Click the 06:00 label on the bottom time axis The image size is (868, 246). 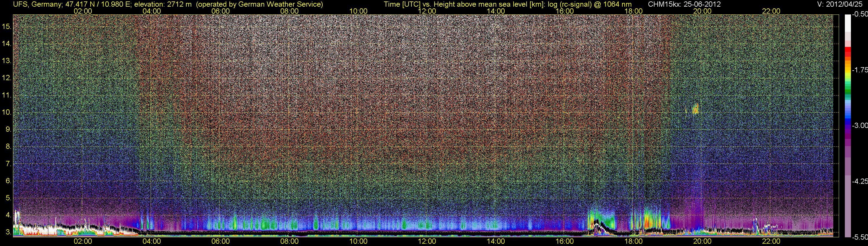tap(220, 241)
